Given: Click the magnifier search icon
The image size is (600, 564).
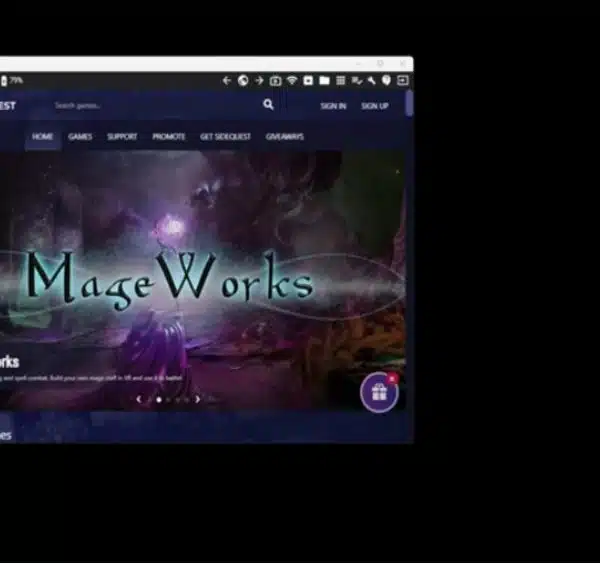Looking at the screenshot, I should tap(268, 104).
